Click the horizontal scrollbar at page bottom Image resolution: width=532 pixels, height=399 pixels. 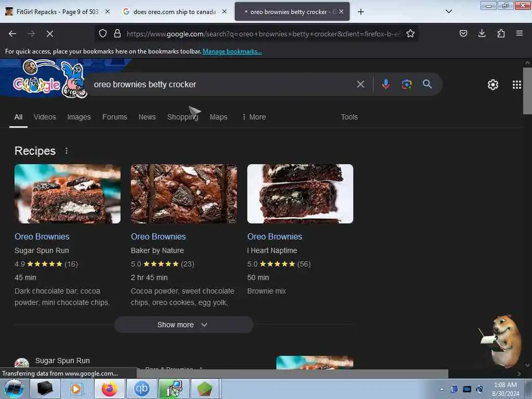[x=292, y=374]
